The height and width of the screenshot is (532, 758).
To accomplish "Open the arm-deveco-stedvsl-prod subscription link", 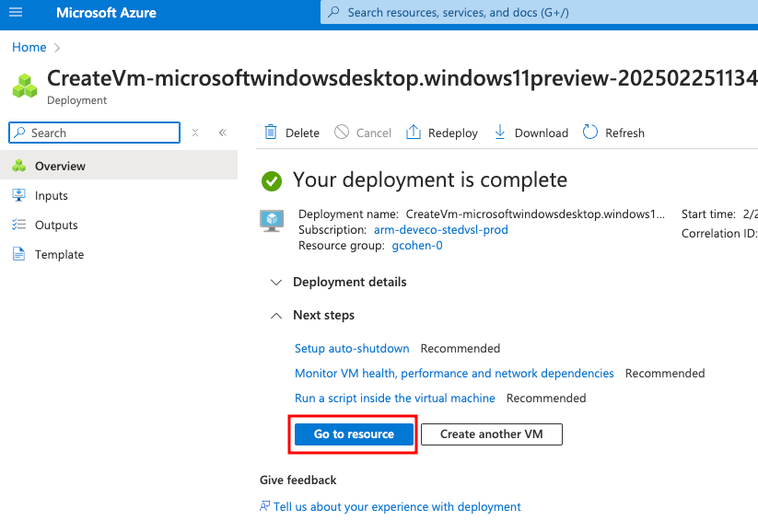I will pyautogui.click(x=441, y=229).
